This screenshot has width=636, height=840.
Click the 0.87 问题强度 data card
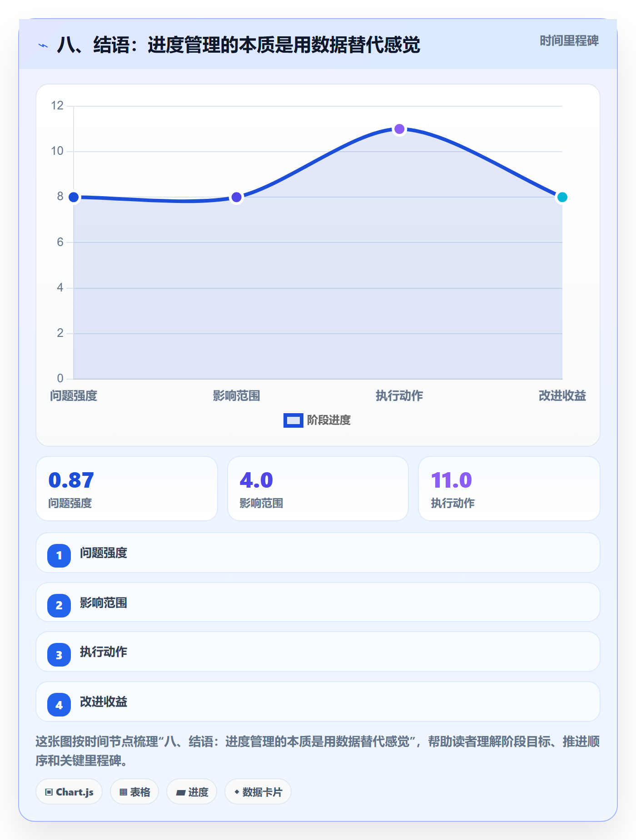(x=127, y=489)
